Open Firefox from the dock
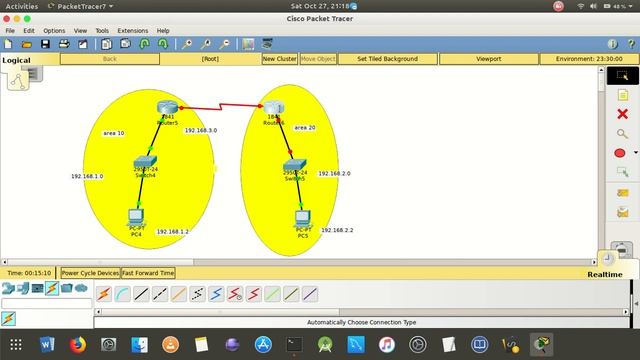 point(78,345)
